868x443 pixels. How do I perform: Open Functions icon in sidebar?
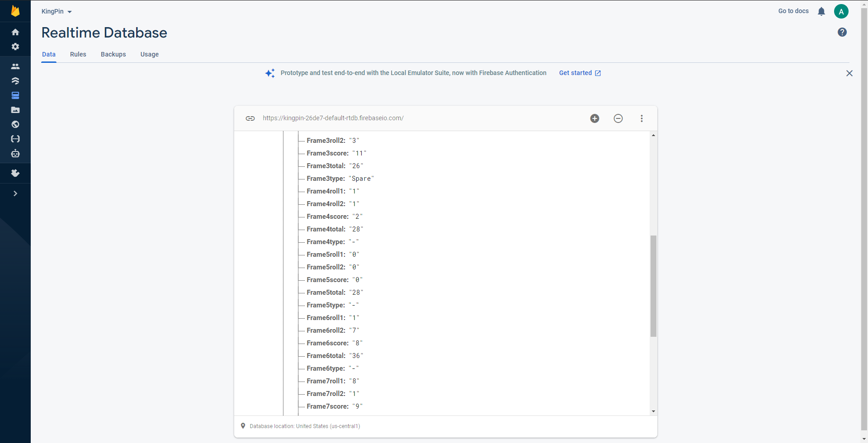pyautogui.click(x=15, y=139)
